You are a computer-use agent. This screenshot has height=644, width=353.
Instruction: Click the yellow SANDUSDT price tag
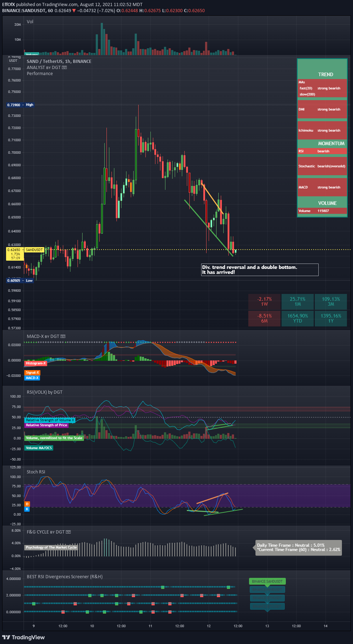click(34, 250)
